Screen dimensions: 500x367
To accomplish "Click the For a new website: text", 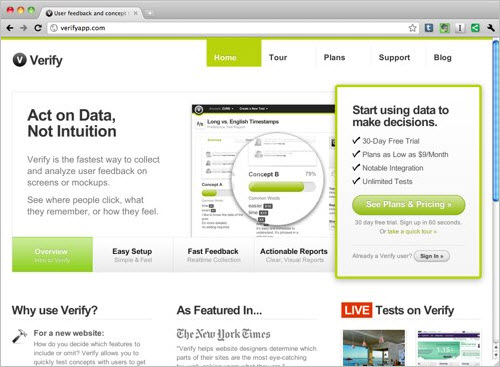I will click(x=69, y=333).
